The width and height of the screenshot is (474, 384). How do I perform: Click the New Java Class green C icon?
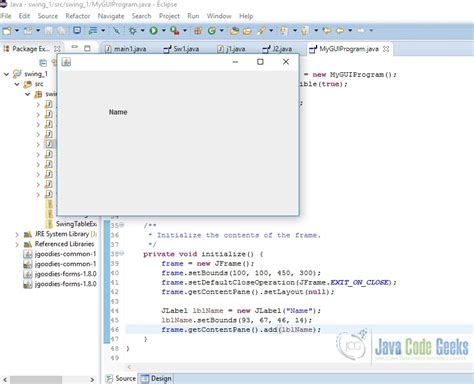pos(212,31)
